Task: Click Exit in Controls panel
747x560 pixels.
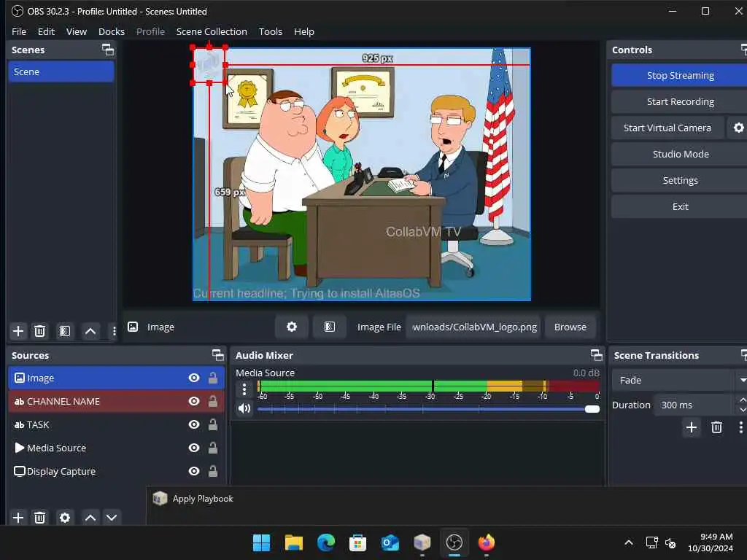Action: [x=680, y=206]
